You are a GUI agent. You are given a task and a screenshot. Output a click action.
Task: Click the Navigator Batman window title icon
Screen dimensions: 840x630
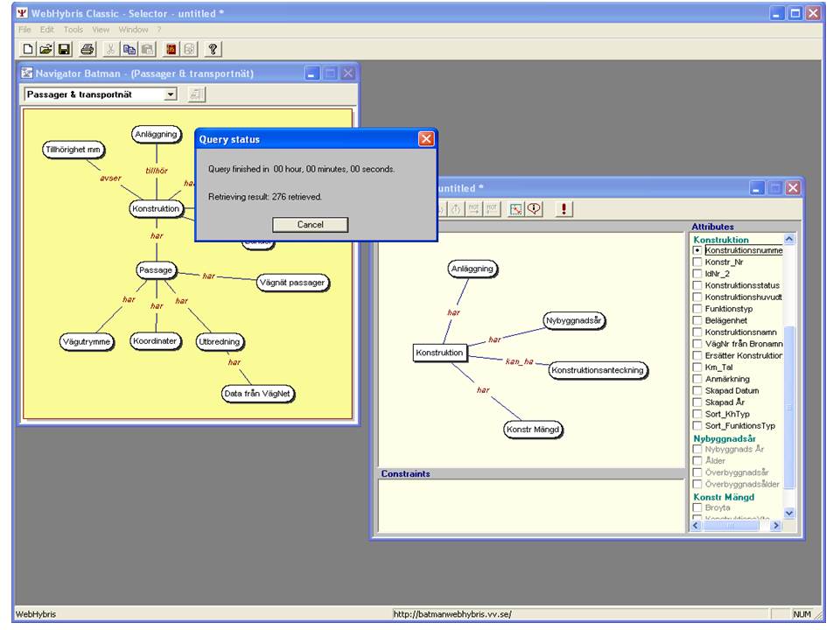coord(27,73)
